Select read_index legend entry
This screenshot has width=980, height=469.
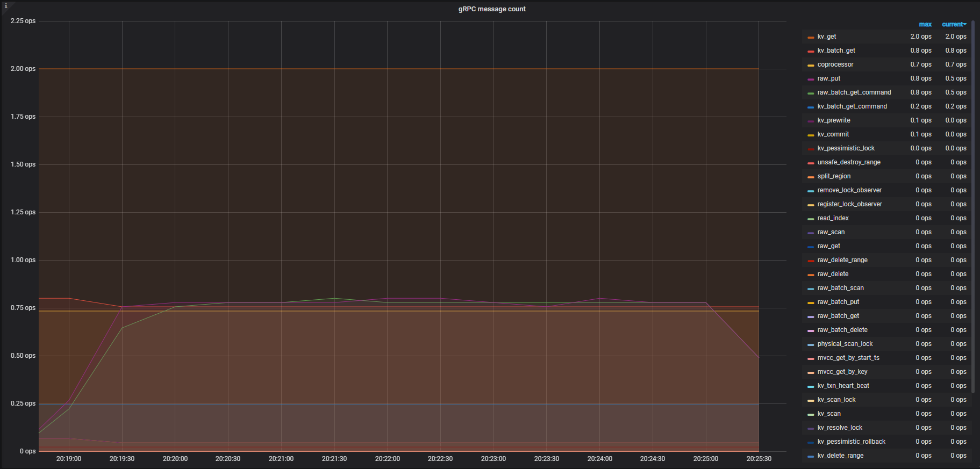point(833,218)
